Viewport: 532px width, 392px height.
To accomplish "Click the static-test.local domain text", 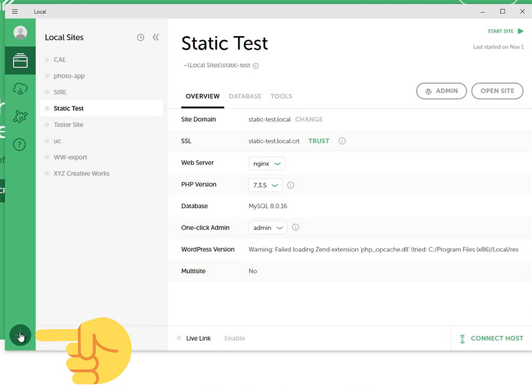I will [x=269, y=119].
